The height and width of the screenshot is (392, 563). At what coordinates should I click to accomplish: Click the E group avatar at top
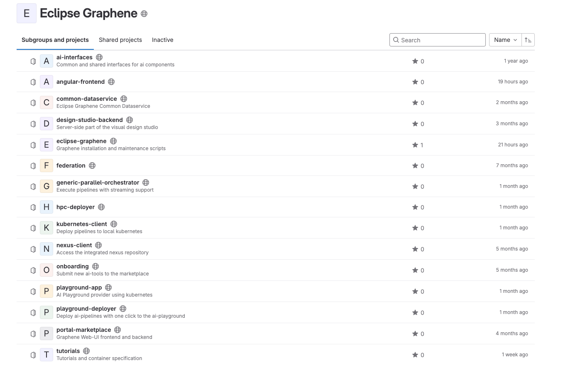point(27,13)
